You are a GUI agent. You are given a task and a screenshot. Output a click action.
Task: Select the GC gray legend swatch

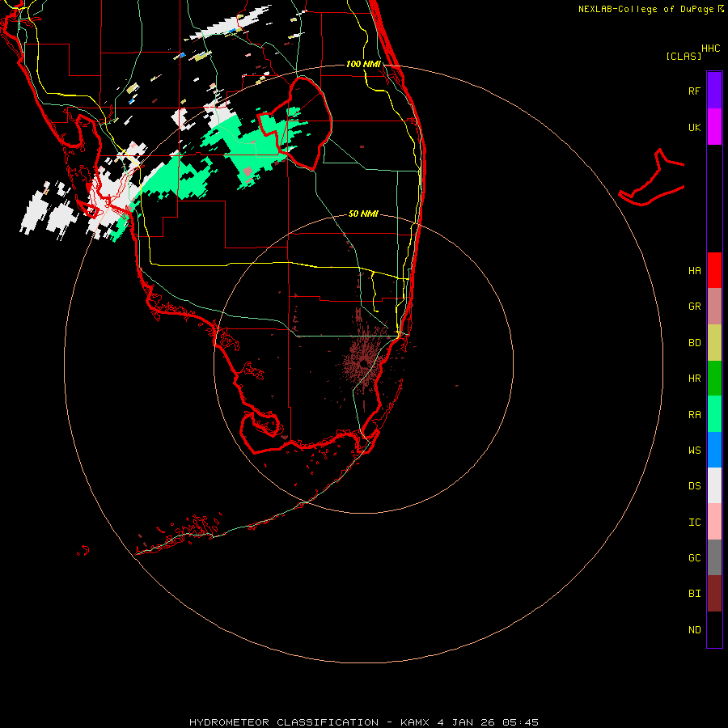(x=714, y=557)
